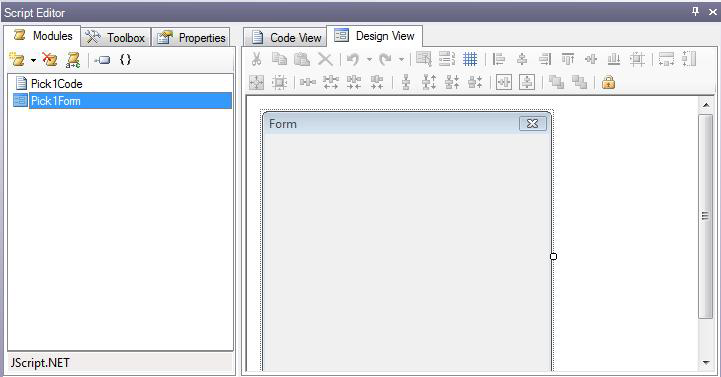Image resolution: width=721 pixels, height=377 pixels.
Task: Align controls to top edges
Action: coord(568,59)
